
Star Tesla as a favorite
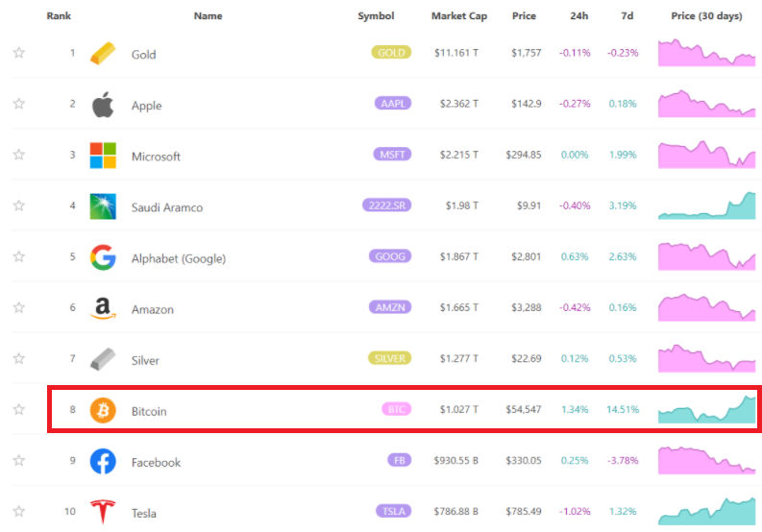point(19,512)
